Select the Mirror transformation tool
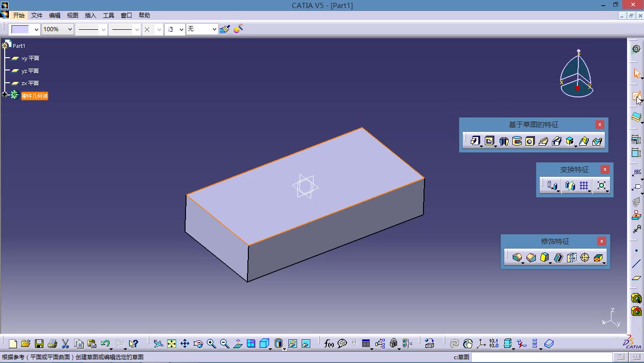The width and height of the screenshot is (644, 363). pos(570,186)
